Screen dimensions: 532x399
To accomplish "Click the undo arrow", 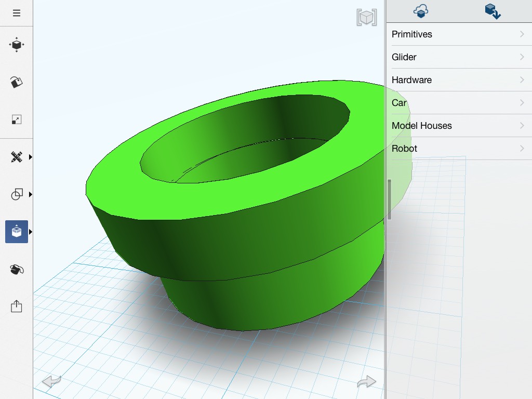I will click(x=51, y=381).
